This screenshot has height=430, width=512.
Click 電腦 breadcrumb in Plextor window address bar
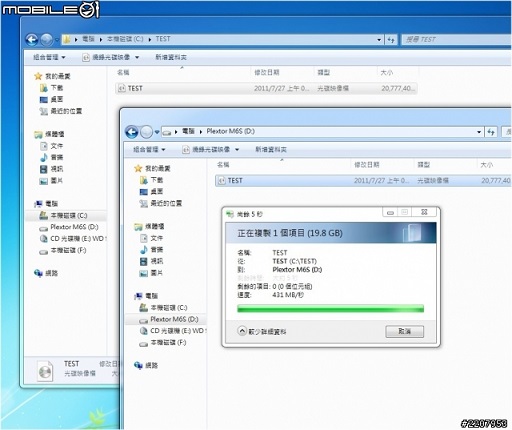coord(188,131)
